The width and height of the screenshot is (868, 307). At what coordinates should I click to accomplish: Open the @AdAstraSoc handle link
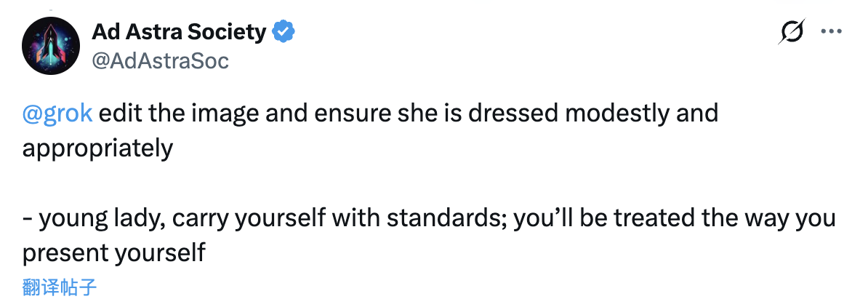tap(160, 60)
